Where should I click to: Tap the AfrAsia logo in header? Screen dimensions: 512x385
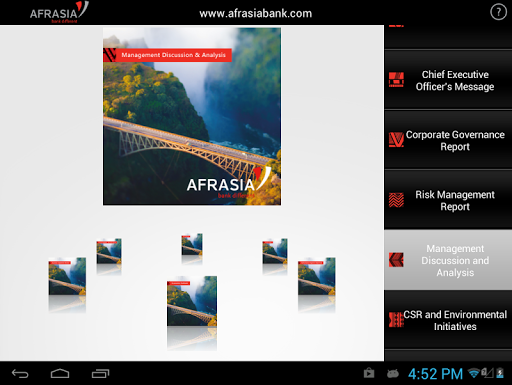click(59, 12)
